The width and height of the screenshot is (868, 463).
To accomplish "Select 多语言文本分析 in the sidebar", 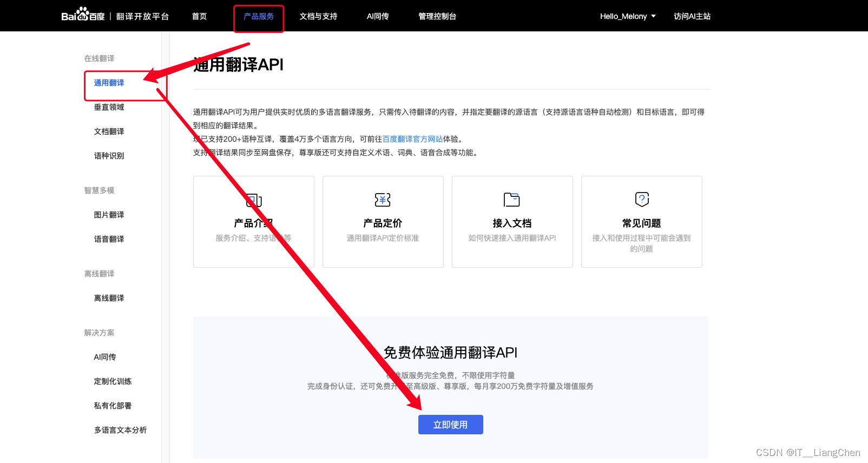I will click(x=120, y=430).
